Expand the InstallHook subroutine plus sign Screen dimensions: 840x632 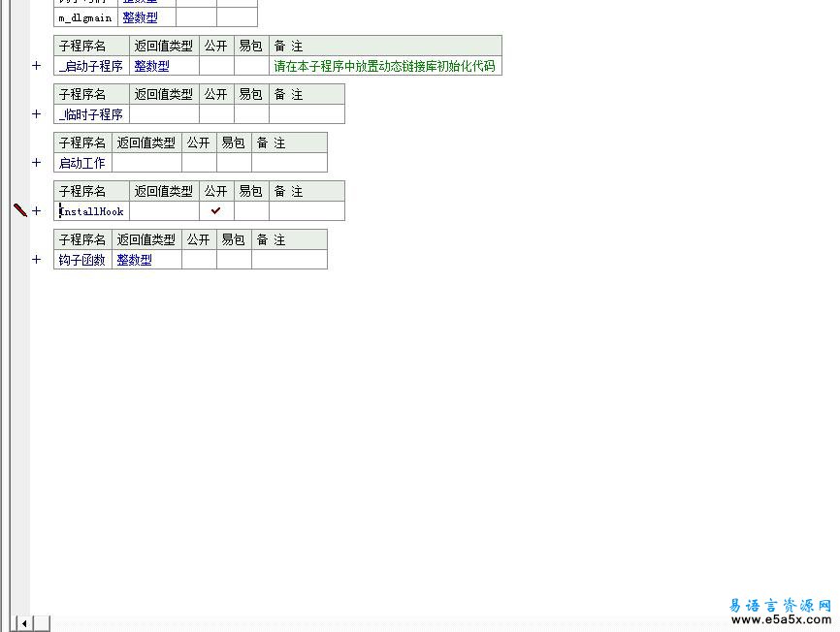pyautogui.click(x=37, y=211)
